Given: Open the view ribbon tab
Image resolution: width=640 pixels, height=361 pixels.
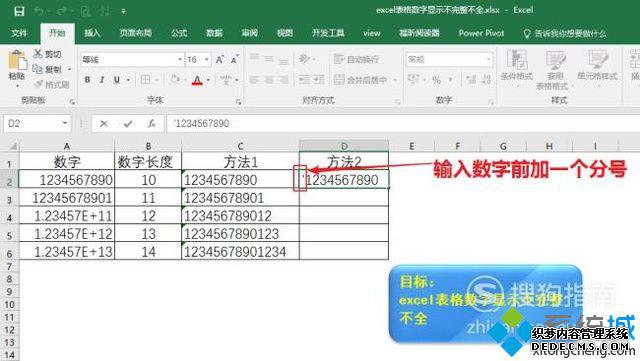Looking at the screenshot, I should pyautogui.click(x=371, y=33).
